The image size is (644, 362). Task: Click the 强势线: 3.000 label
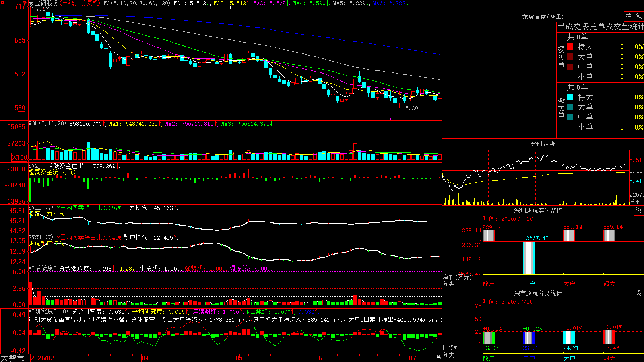tap(206, 269)
